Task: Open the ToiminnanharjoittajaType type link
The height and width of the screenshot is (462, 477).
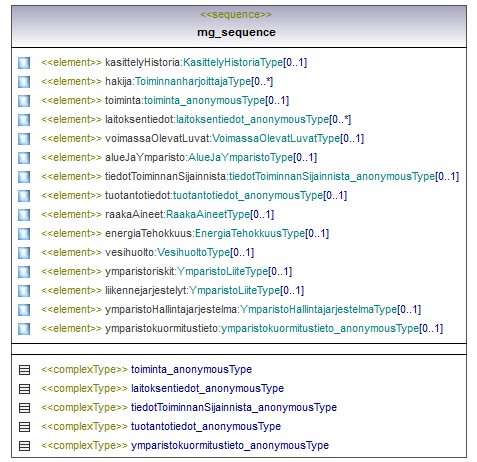Action: [x=193, y=81]
